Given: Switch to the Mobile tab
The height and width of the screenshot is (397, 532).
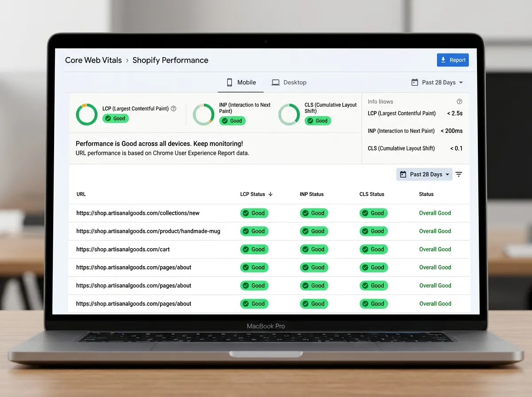Looking at the screenshot, I should tap(242, 82).
